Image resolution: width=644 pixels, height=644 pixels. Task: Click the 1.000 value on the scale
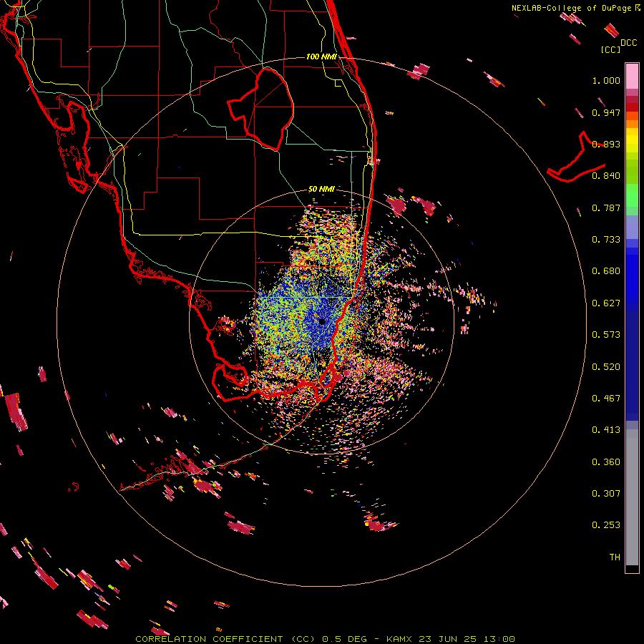pos(606,80)
